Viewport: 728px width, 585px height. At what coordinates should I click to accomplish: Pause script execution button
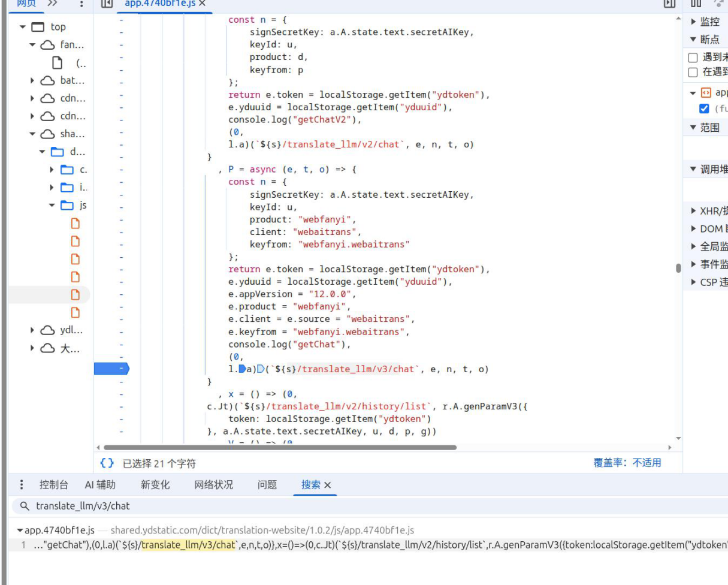click(696, 4)
